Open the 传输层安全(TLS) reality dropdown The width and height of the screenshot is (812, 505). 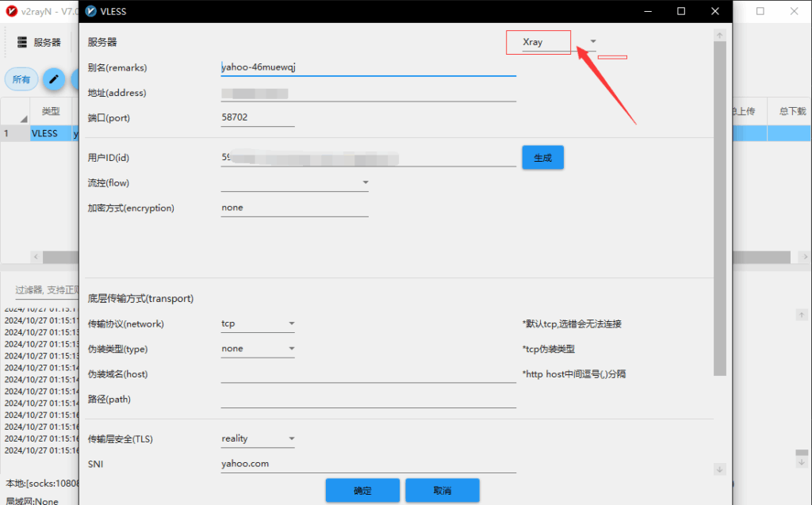[292, 438]
